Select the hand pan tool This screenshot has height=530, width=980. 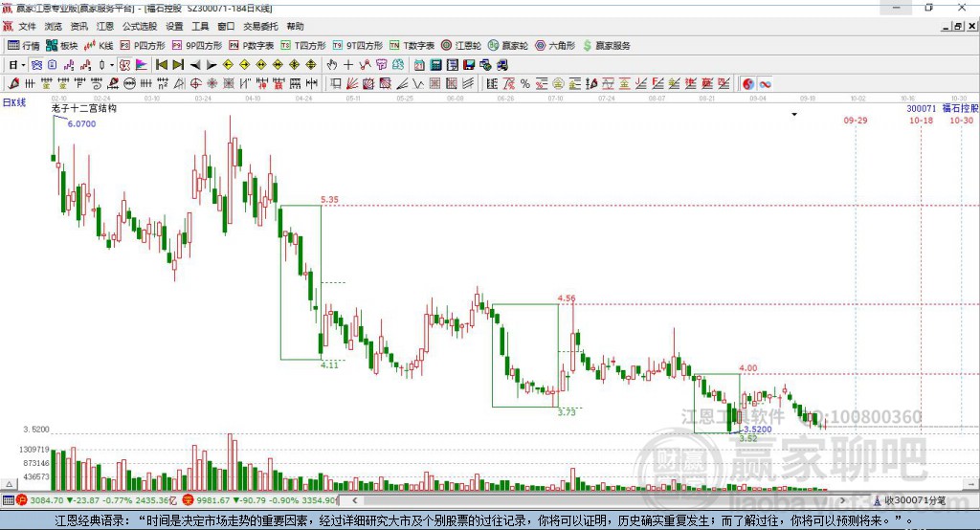point(332,65)
